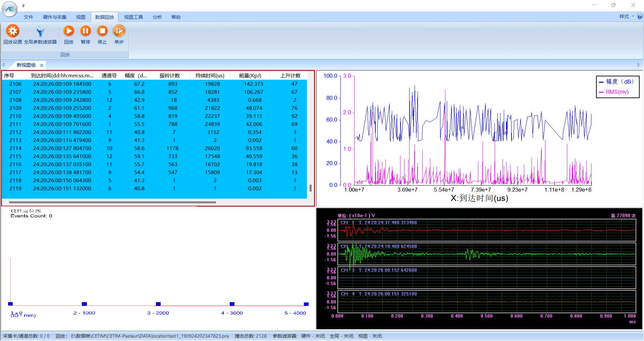
Task: Select the 数据回放 ribbon tab
Action: (x=105, y=17)
